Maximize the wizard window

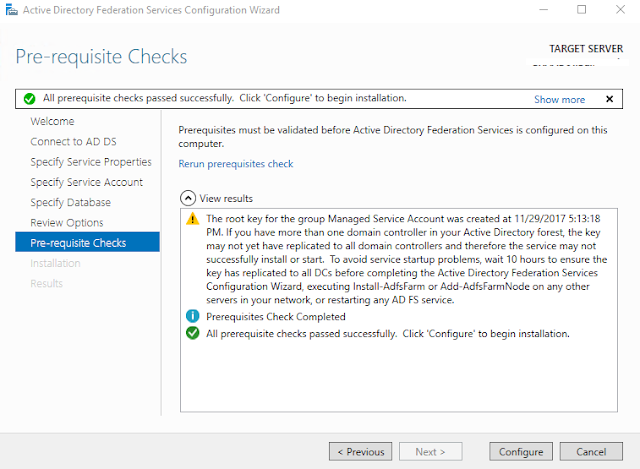[x=582, y=9]
